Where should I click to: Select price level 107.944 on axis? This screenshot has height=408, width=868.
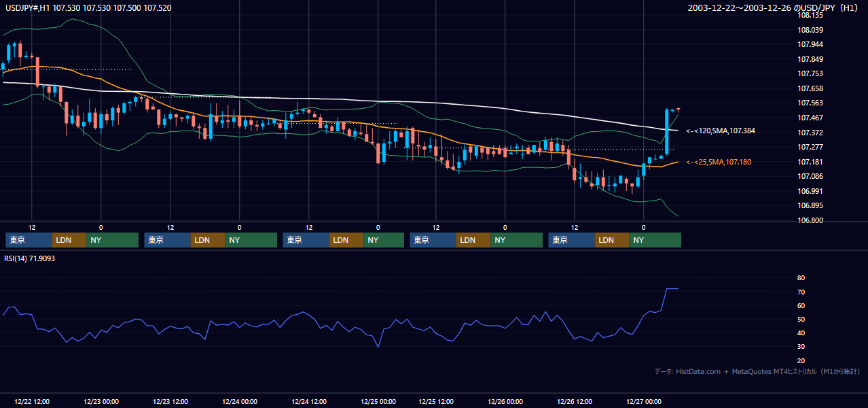point(811,44)
